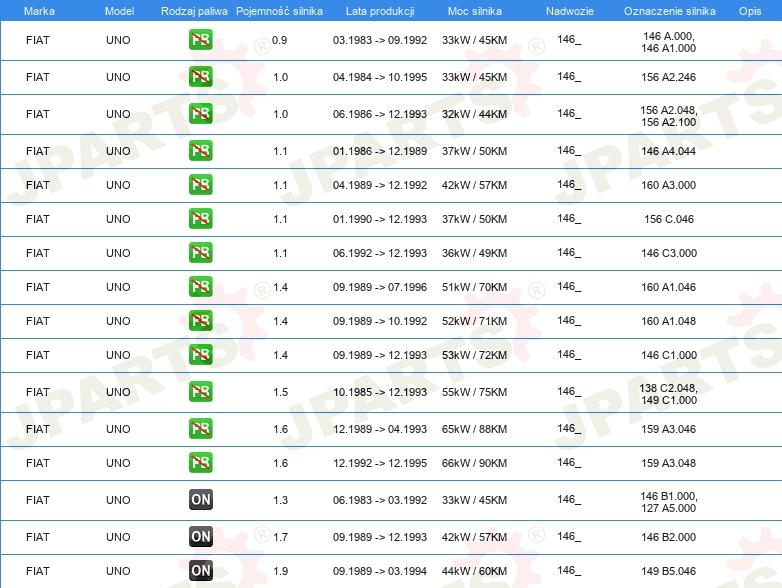This screenshot has width=782, height=588.
Task: Select engine code 160 A1.048
Action: coord(669,321)
